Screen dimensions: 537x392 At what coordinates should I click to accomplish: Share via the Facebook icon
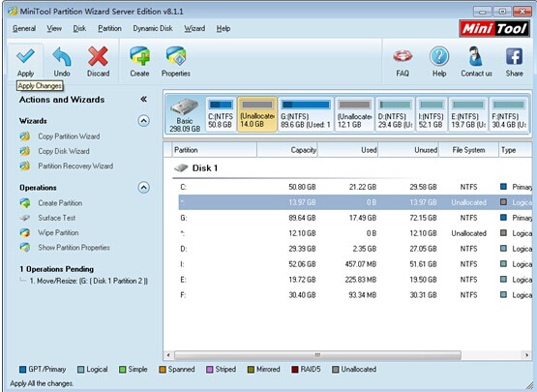coord(515,56)
